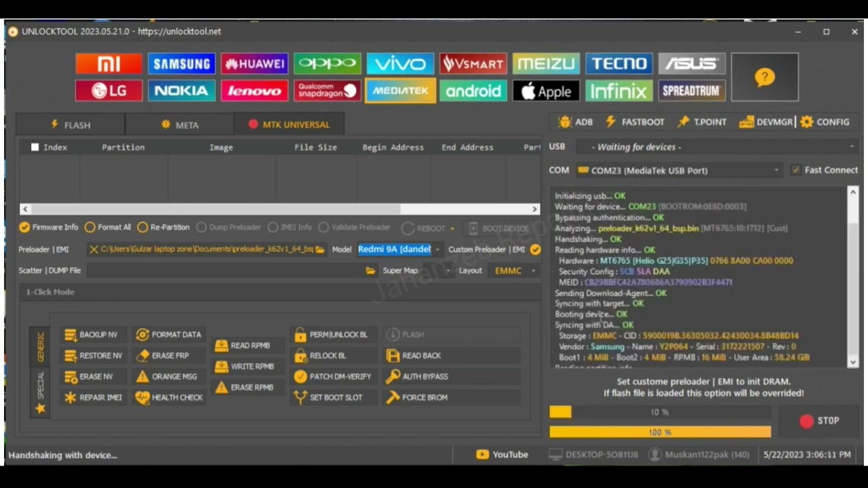Switch to the MTK UNIVERSAL tab
Screen dimensions: 868x488
click(x=289, y=125)
